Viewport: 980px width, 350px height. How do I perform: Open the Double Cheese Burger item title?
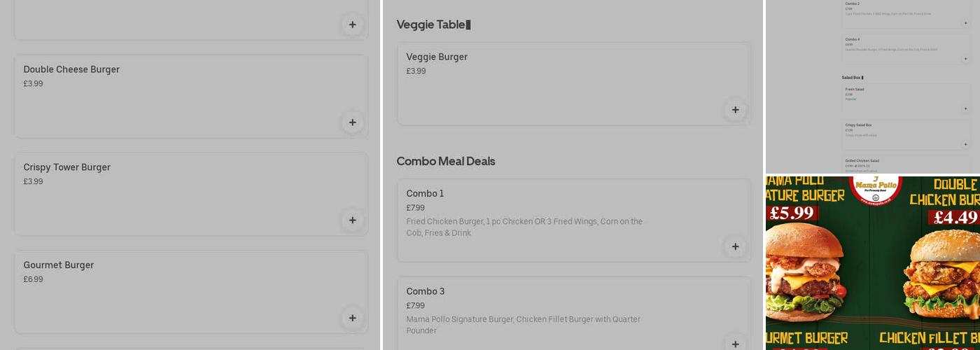tap(71, 69)
